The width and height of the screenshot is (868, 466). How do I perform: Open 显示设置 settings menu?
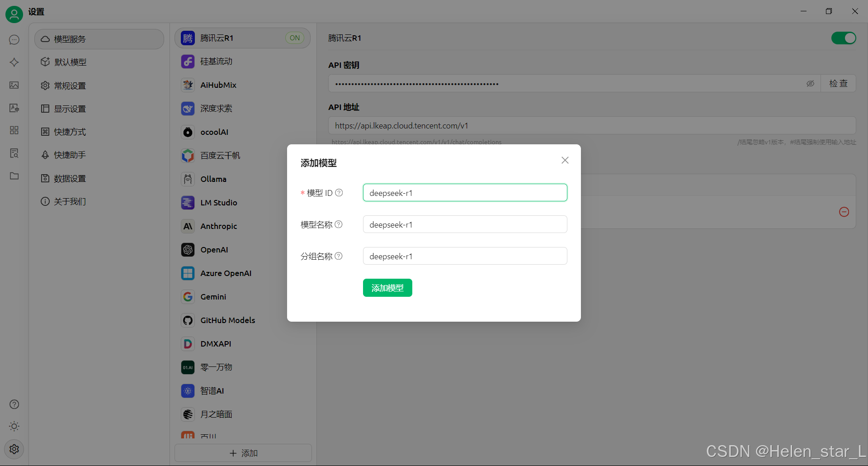coord(99,109)
